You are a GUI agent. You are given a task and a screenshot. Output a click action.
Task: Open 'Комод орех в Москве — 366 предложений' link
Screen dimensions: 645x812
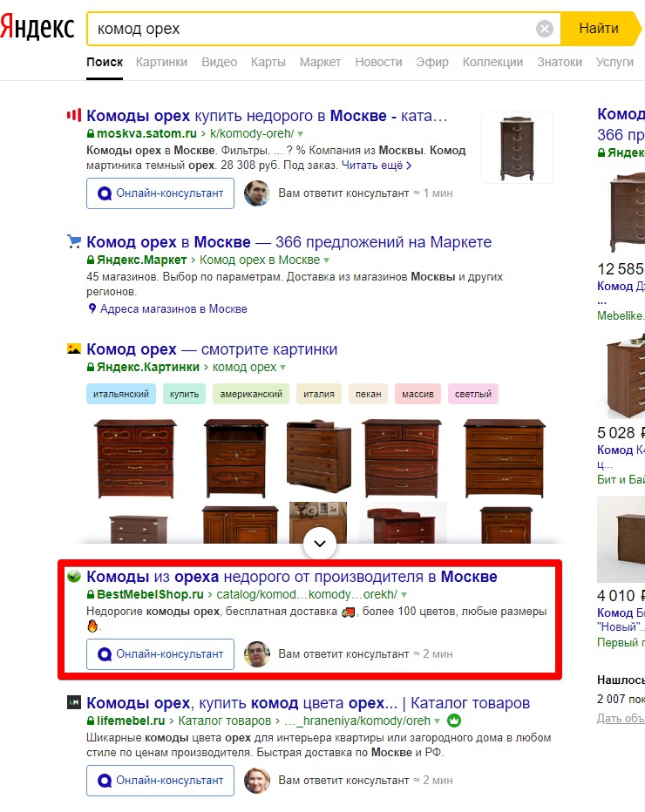(x=289, y=242)
